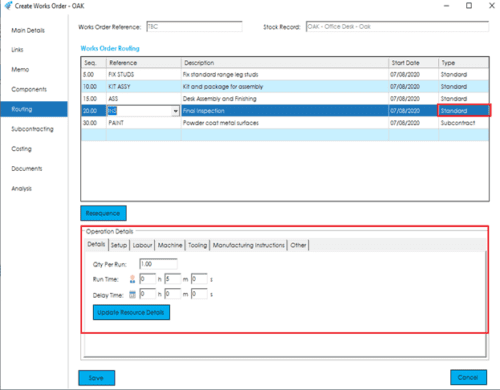Click Standard type in Final Inspection row
This screenshot has height=390, width=500.
[x=464, y=111]
